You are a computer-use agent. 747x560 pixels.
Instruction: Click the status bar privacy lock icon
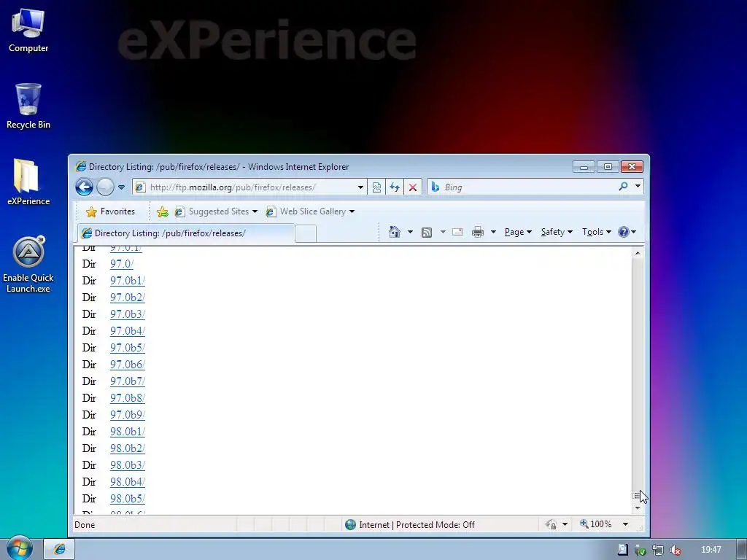coord(551,525)
